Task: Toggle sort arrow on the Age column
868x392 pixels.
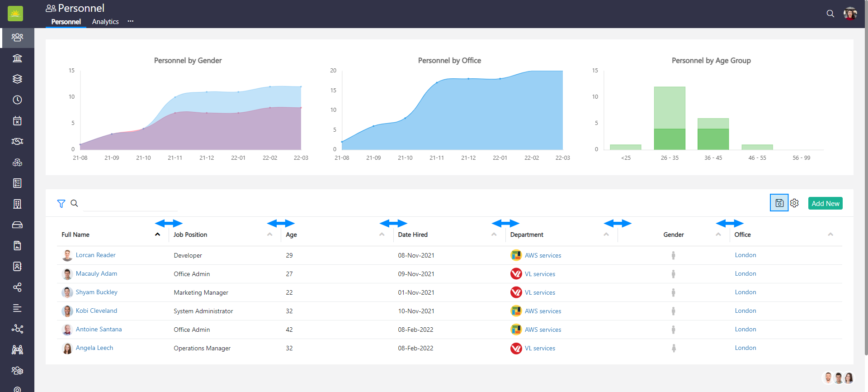Action: [382, 234]
